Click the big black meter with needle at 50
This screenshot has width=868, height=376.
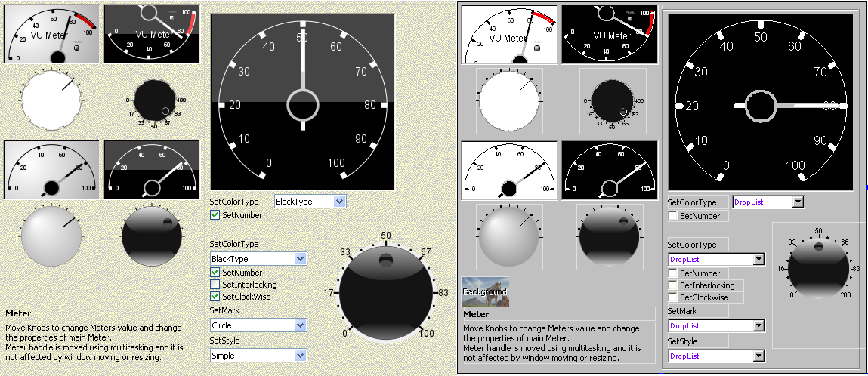click(x=302, y=101)
